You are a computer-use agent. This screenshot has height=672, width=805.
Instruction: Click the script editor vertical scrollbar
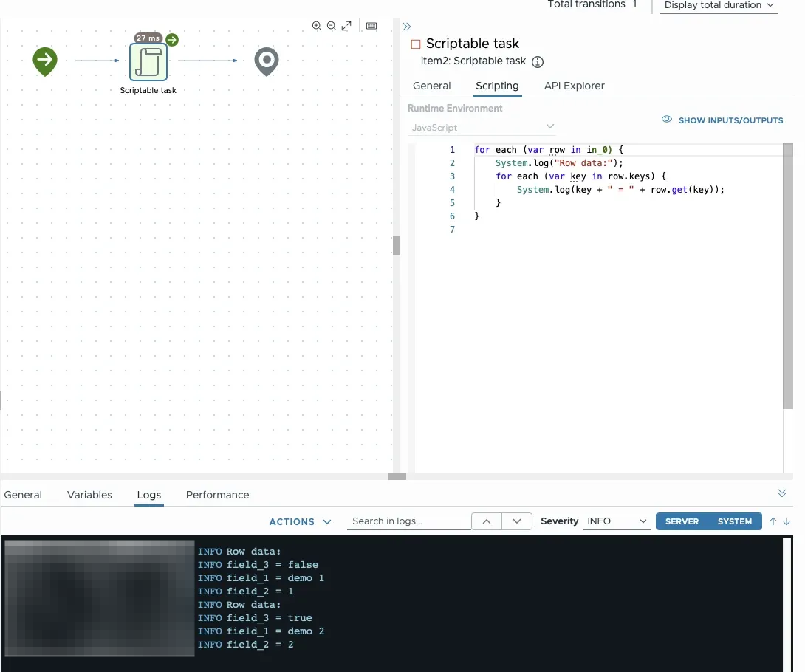pos(787,277)
